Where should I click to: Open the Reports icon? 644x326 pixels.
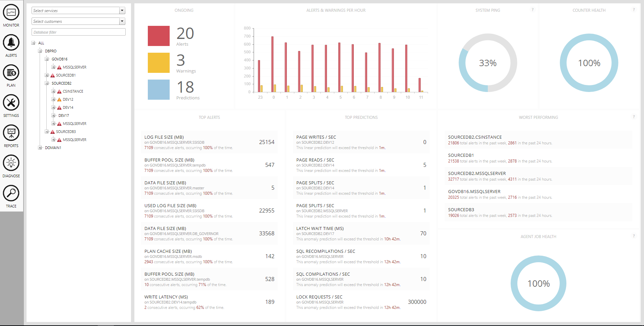click(x=11, y=133)
